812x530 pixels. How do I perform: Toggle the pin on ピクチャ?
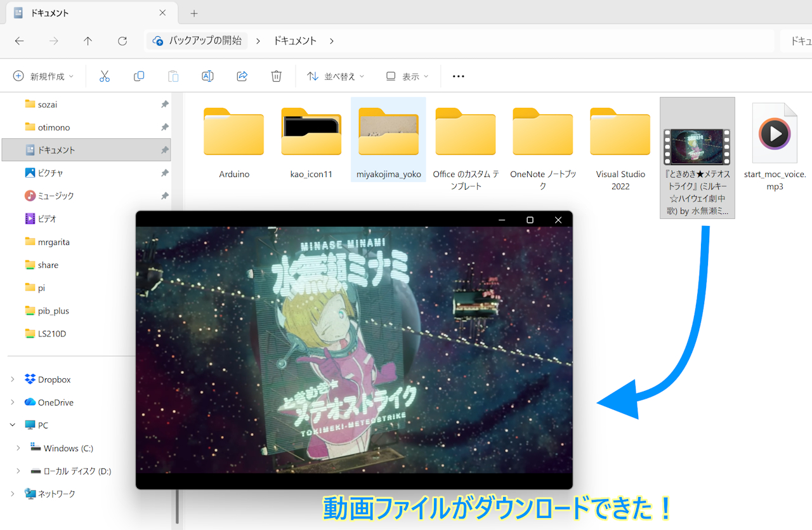point(164,173)
